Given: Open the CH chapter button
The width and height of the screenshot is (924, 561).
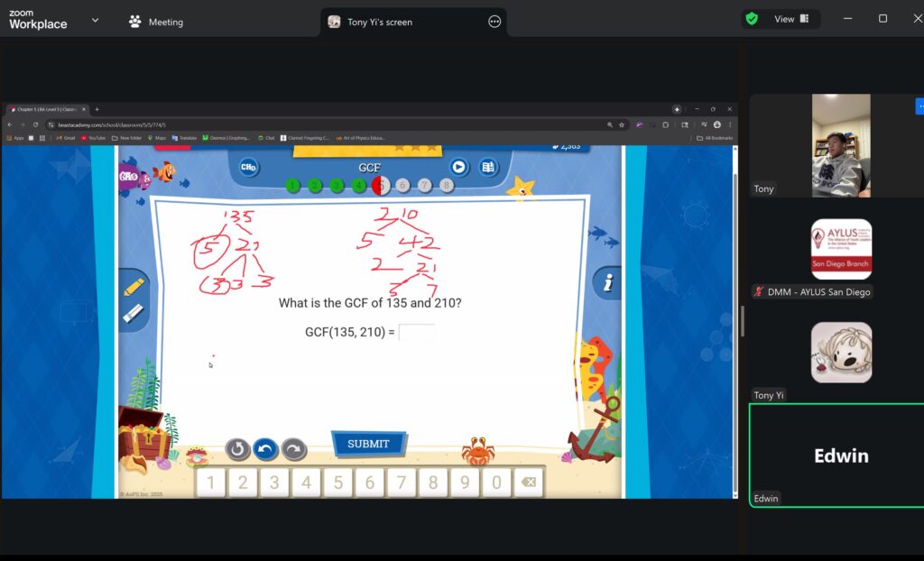Looking at the screenshot, I should point(248,167).
